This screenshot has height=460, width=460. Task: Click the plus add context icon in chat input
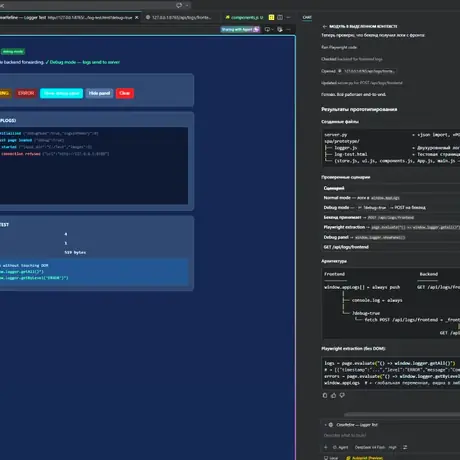[x=326, y=447]
